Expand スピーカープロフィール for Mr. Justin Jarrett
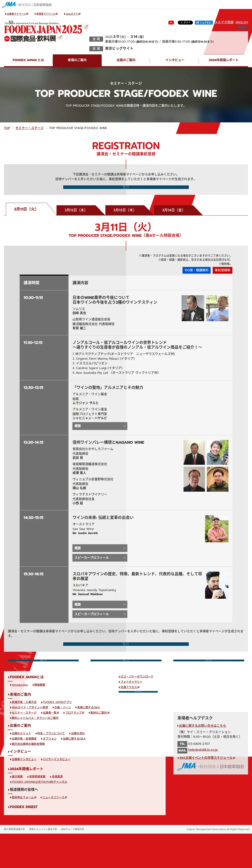 coord(100,558)
